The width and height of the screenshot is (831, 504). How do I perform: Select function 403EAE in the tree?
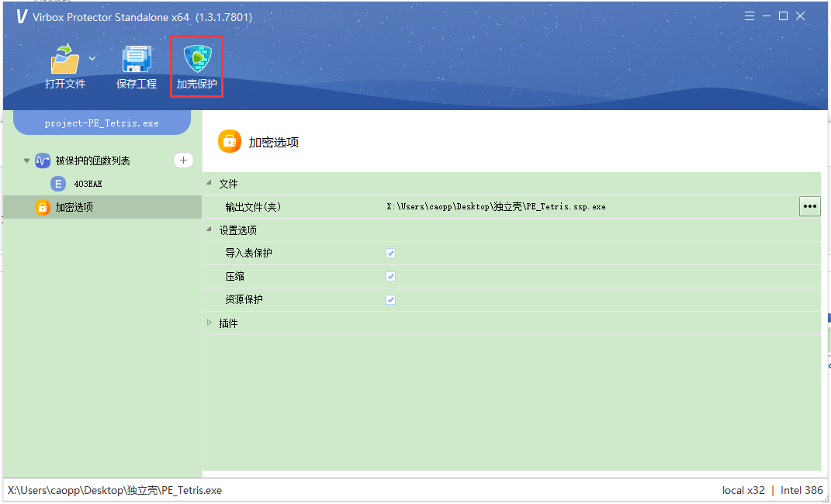click(x=88, y=184)
